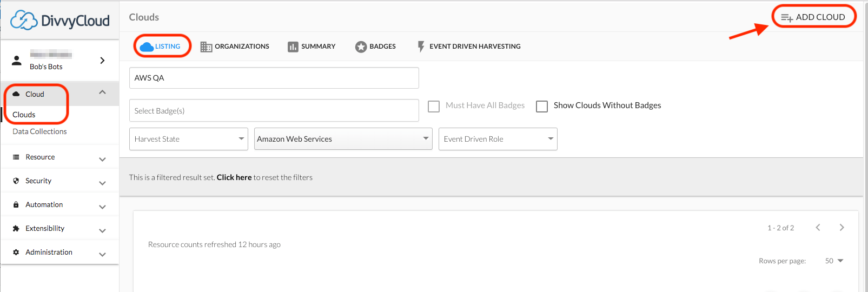Expand the Administration section chevron
Image resolution: width=868 pixels, height=292 pixels.
pos(102,254)
